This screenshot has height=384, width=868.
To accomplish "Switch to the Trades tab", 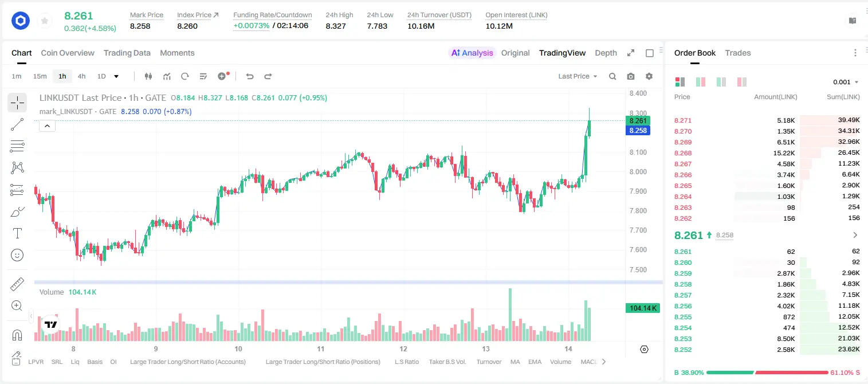I will [737, 53].
